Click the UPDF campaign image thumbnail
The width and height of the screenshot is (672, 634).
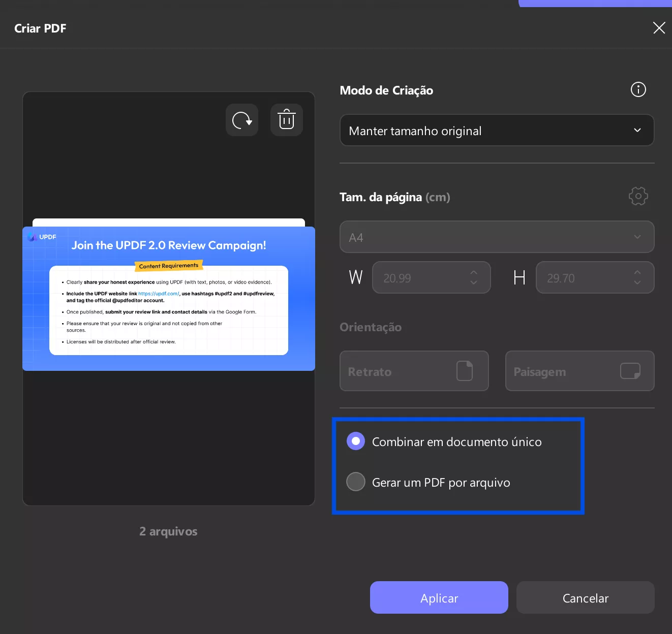click(x=168, y=298)
